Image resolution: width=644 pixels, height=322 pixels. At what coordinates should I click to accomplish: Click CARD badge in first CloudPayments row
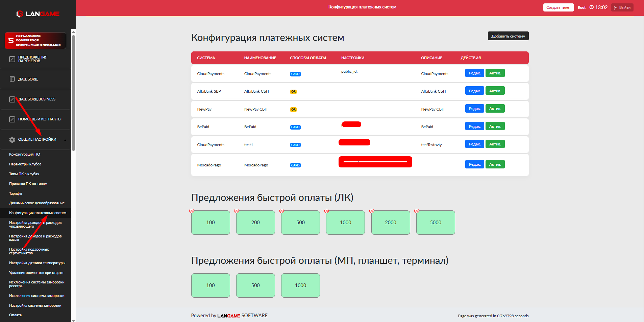coord(295,74)
